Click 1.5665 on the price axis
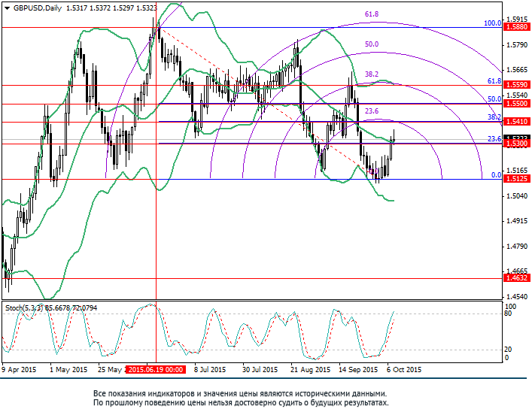 pos(517,70)
